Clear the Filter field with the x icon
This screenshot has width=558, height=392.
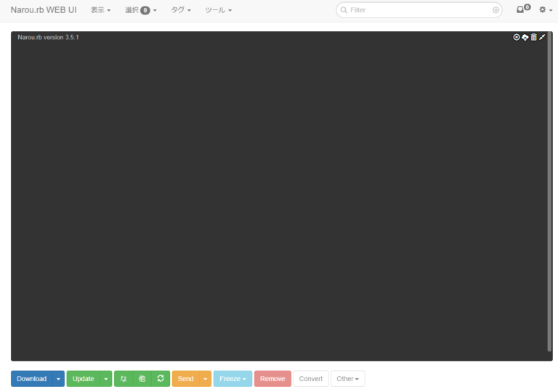point(496,10)
